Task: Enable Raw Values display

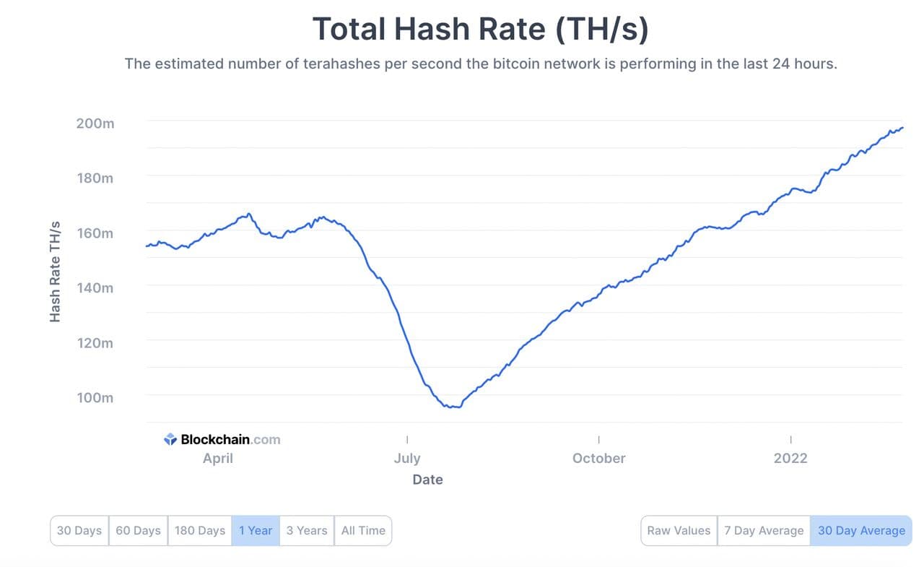Action: click(679, 530)
